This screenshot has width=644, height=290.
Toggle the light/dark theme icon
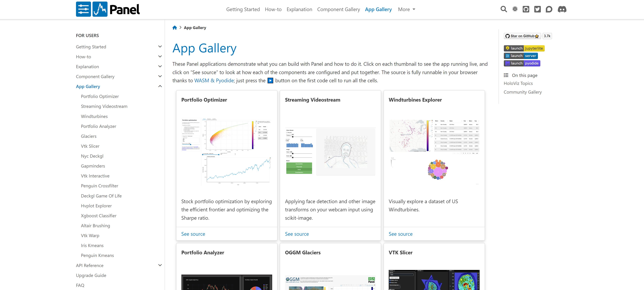pos(515,9)
